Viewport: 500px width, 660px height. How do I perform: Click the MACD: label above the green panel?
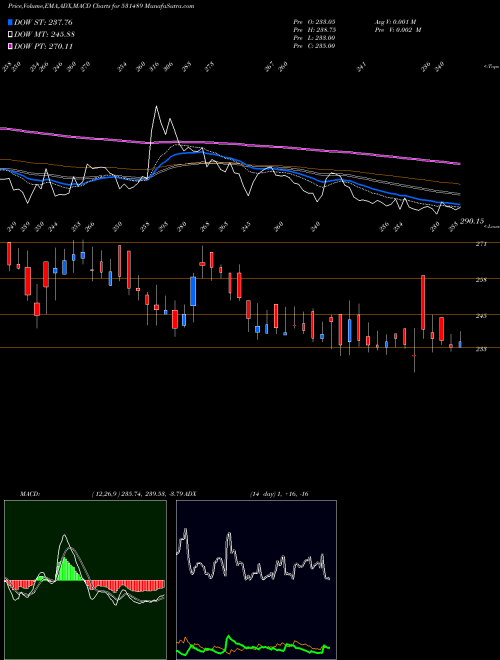pyautogui.click(x=30, y=494)
